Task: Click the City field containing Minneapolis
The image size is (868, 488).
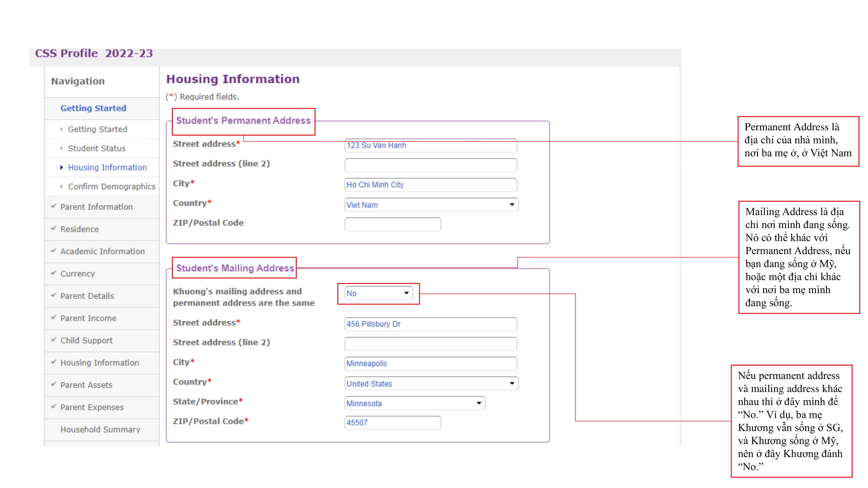Action: point(431,363)
